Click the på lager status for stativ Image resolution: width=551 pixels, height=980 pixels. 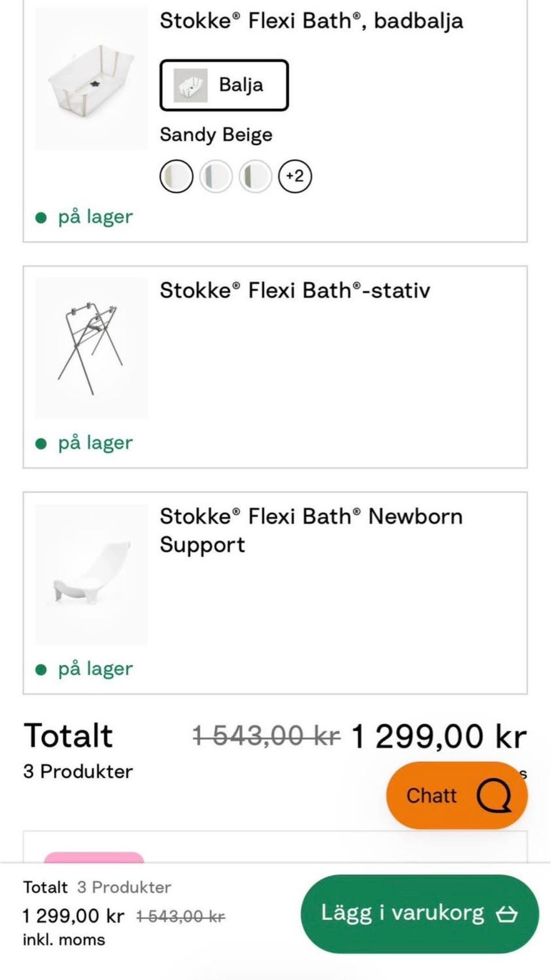(95, 443)
